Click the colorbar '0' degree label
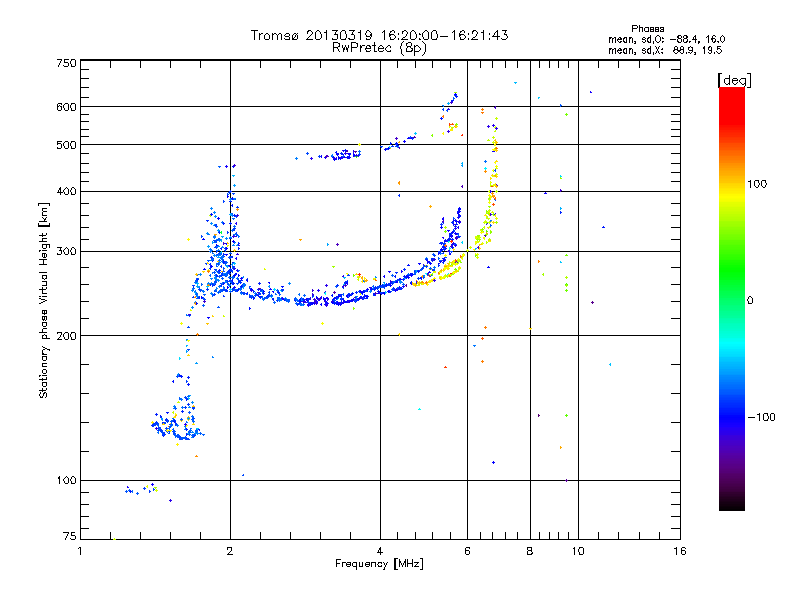Screen dimensions: 800x600 point(750,301)
